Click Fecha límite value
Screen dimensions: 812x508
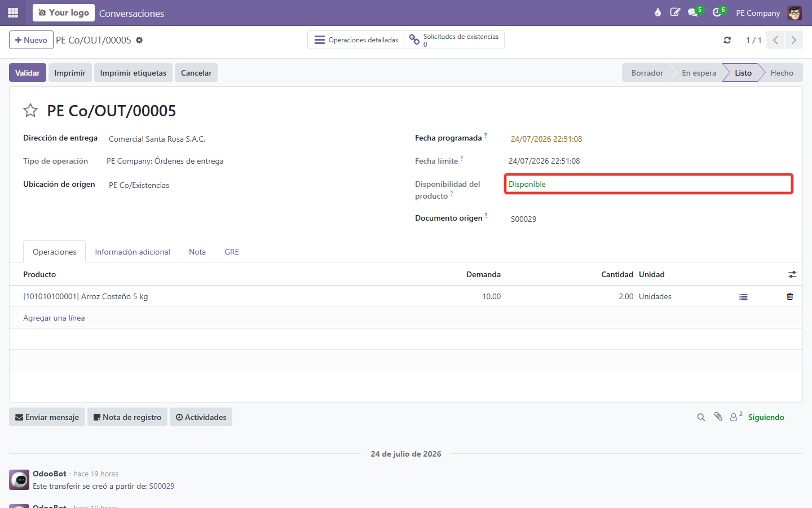point(544,161)
